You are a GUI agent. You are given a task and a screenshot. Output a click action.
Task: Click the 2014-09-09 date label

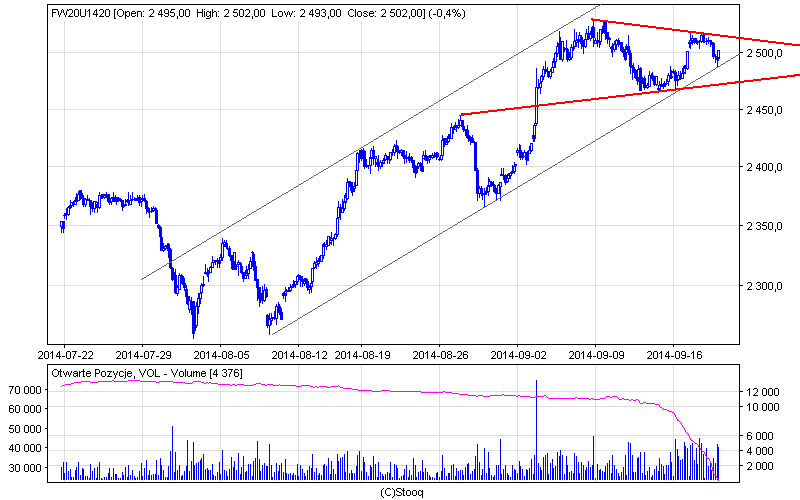point(596,355)
